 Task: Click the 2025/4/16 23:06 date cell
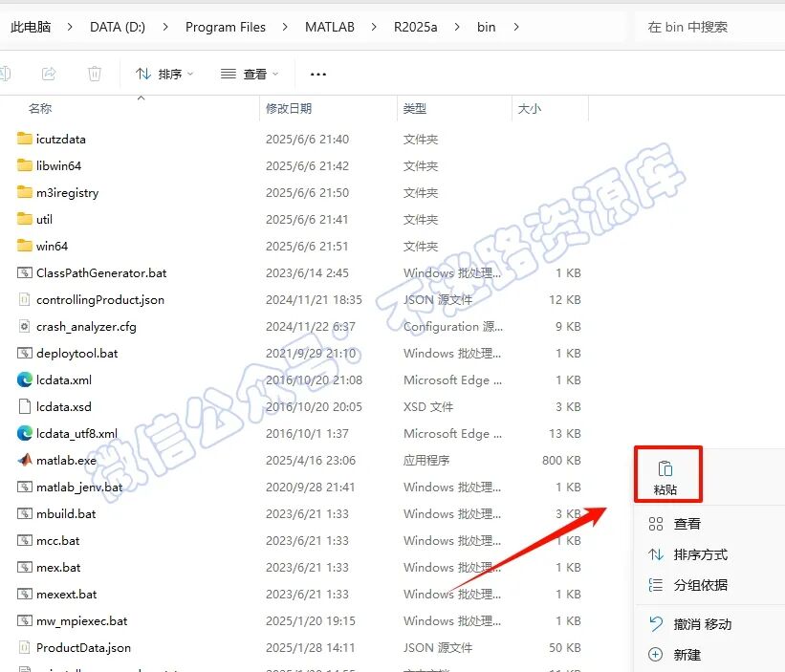[311, 461]
